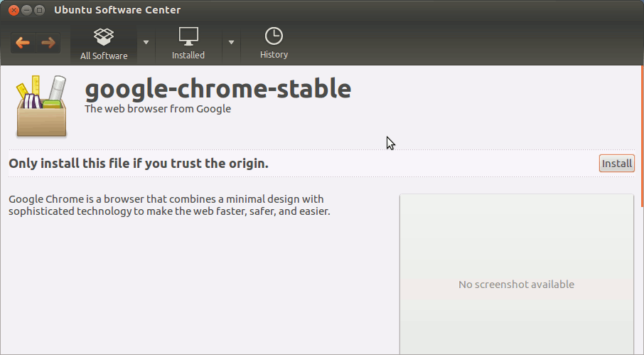Click "The web browser from Google" subtitle
The image size is (644, 355).
tap(158, 109)
